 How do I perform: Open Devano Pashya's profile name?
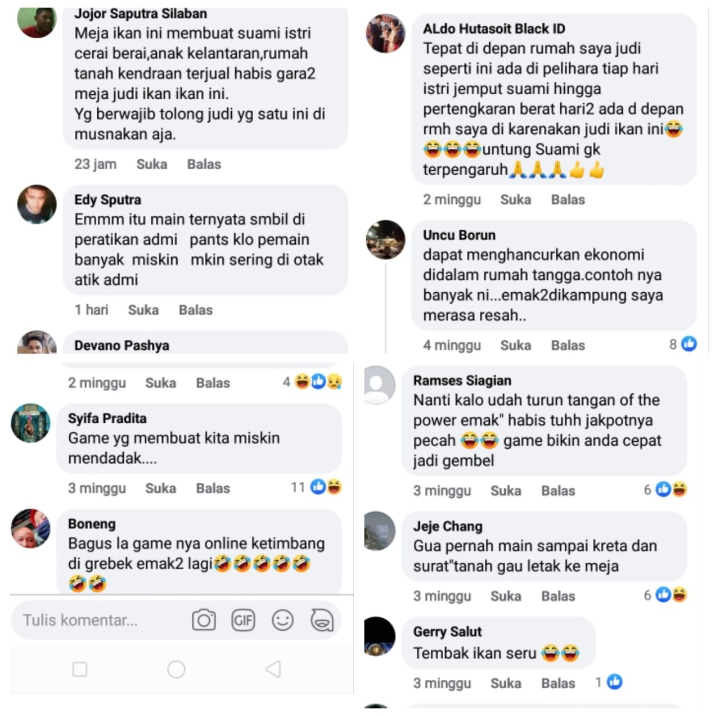coord(122,345)
